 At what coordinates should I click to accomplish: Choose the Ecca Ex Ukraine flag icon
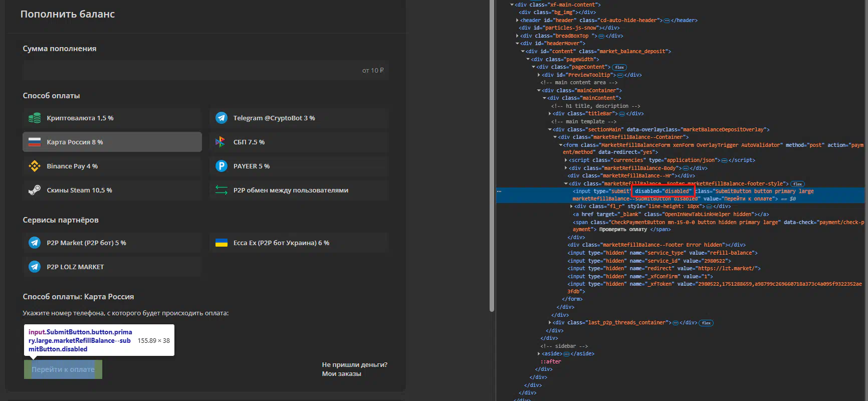(222, 243)
